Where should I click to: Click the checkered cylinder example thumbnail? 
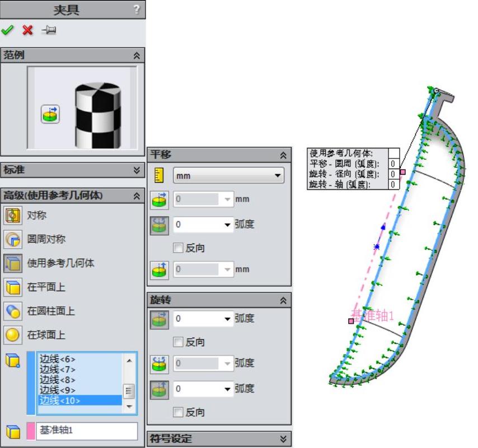point(97,115)
